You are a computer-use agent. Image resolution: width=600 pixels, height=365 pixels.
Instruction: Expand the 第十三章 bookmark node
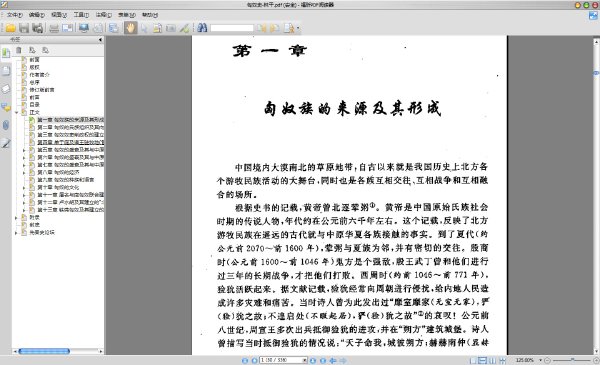[x=24, y=210]
